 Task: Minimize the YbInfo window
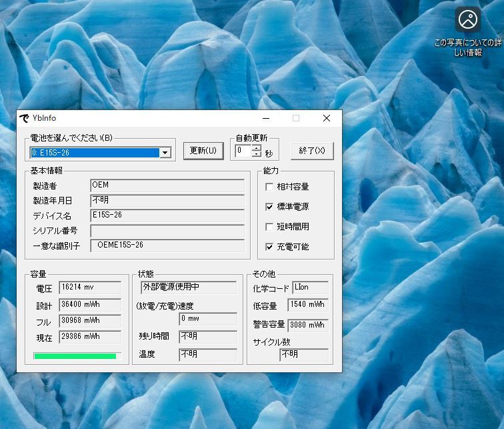[266, 118]
